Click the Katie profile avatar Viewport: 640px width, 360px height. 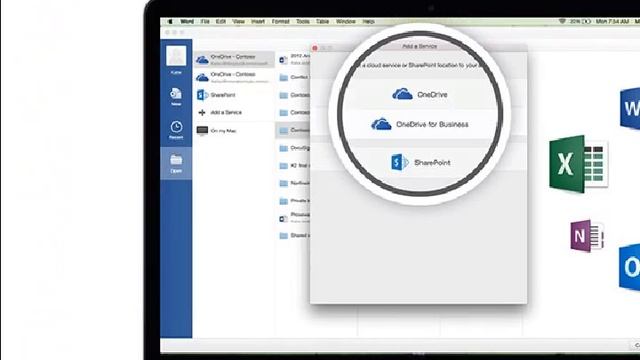[176, 56]
